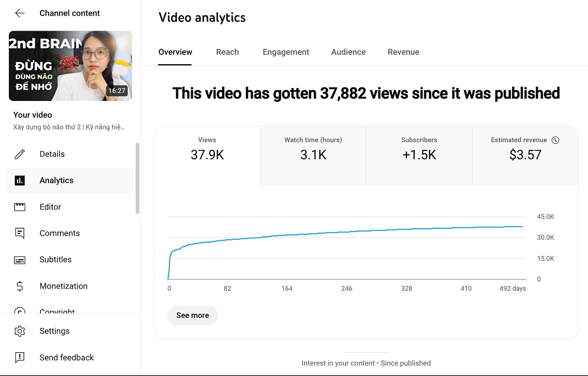The image size is (588, 376).
Task: Click the 30.0K axis label
Action: pos(546,237)
